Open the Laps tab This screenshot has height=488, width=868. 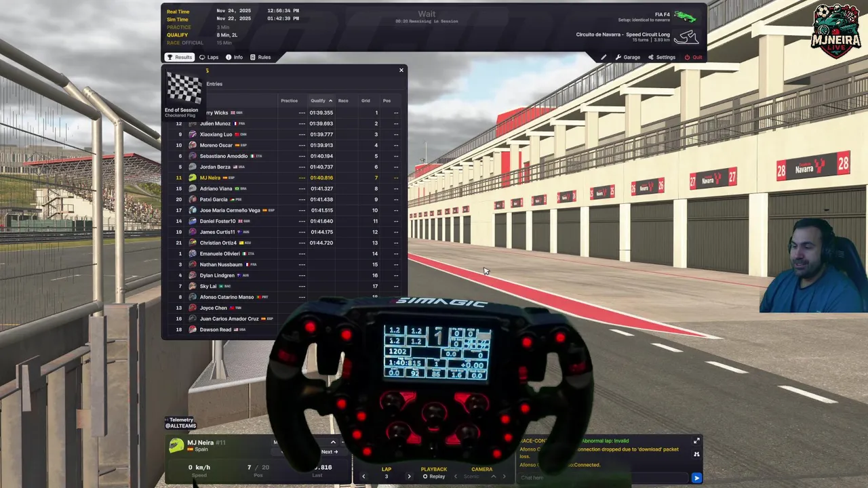click(209, 57)
